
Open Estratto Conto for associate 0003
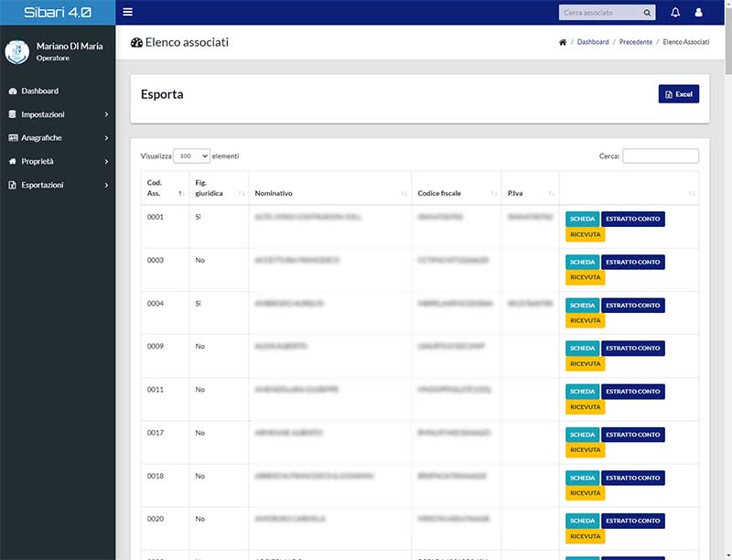pyautogui.click(x=633, y=262)
